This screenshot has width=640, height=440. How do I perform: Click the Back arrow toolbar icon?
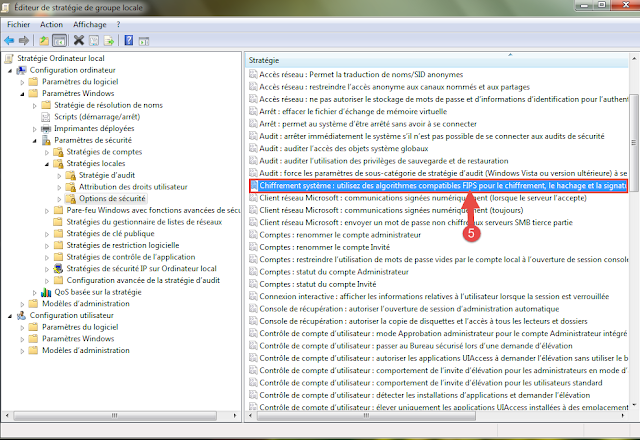(9, 40)
